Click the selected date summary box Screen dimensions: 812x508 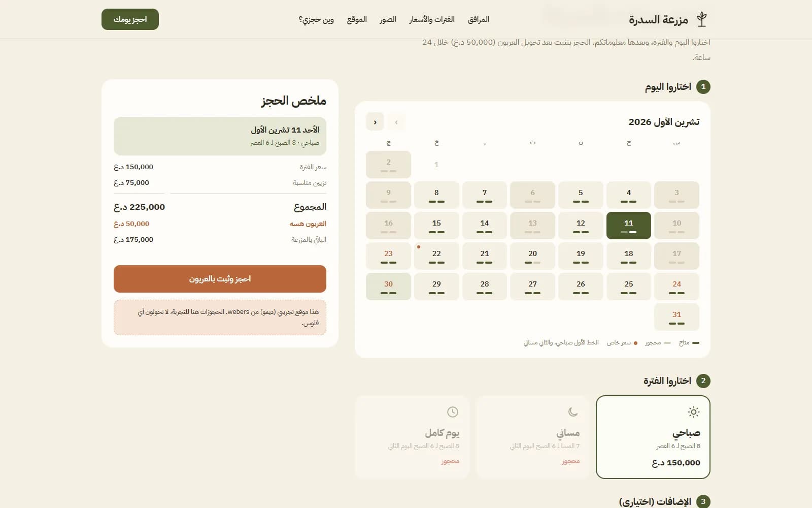pos(220,136)
